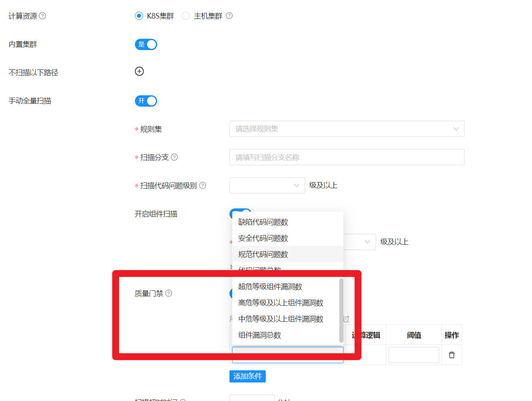532x401 pixels.
Task: Turn off the 手动全量扫描 switch
Action: [146, 101]
